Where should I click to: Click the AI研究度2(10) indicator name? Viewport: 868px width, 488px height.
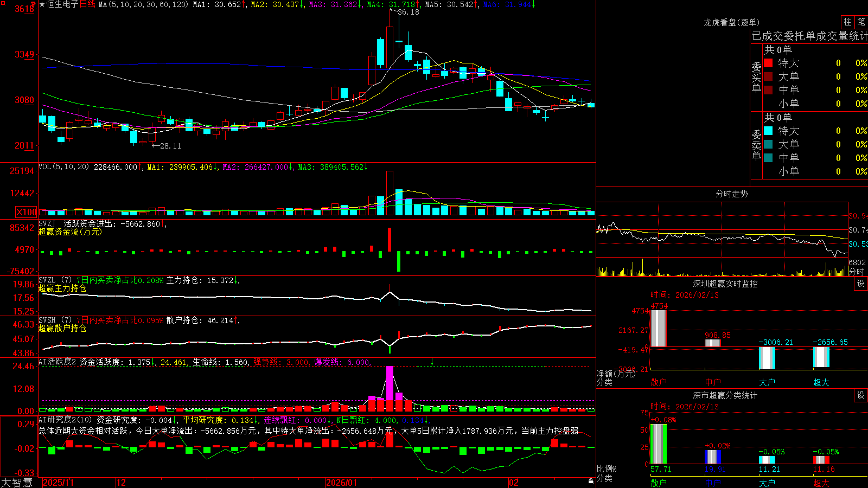pyautogui.click(x=65, y=420)
